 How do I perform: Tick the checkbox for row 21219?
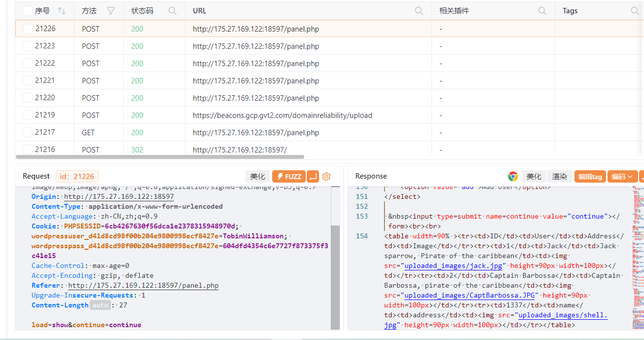pos(28,115)
